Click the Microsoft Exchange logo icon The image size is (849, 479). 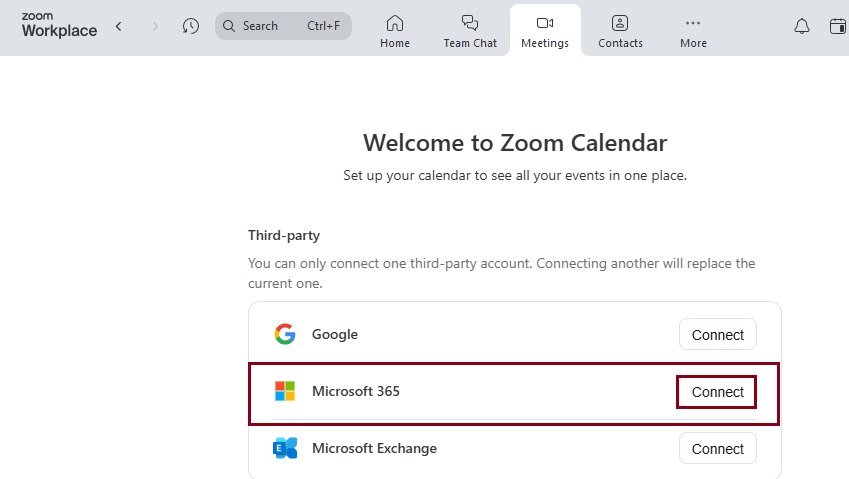[285, 448]
